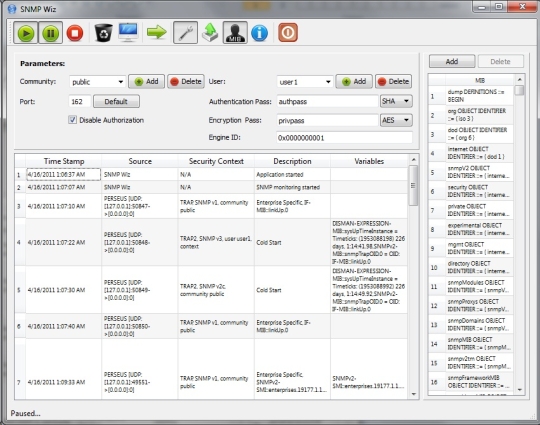Select the 'Application started' log cell
This screenshot has width=540, height=425.
pyautogui.click(x=292, y=174)
